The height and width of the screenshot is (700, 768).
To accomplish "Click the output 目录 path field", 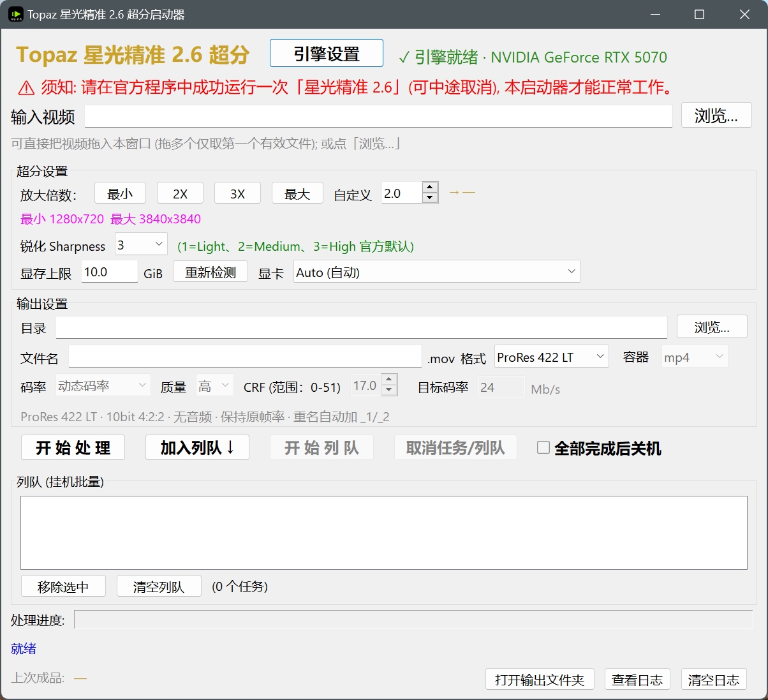I will (x=362, y=327).
